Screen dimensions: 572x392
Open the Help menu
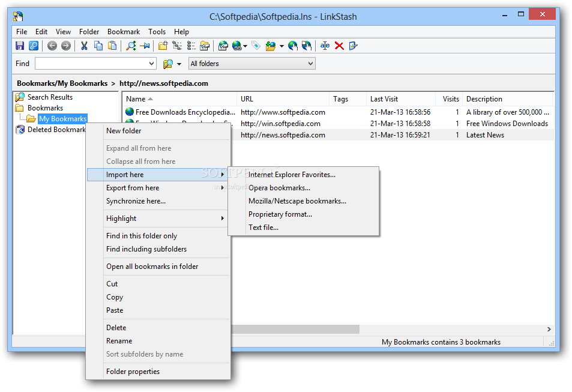click(181, 32)
